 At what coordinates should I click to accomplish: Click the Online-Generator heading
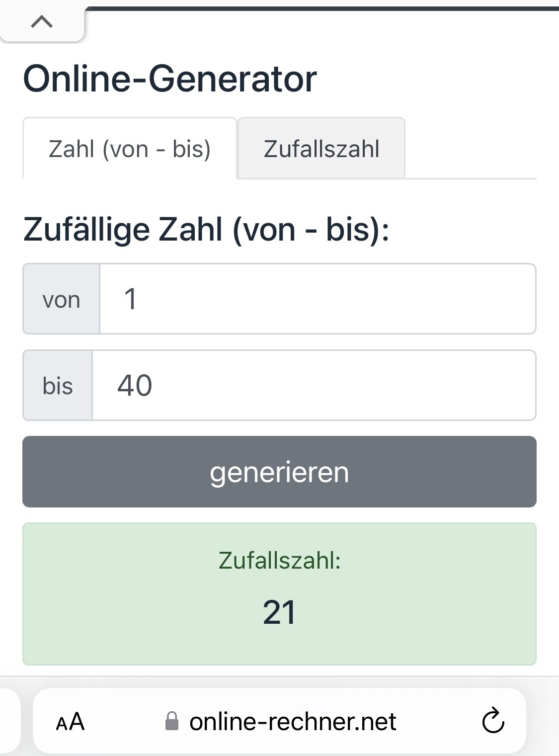[170, 79]
